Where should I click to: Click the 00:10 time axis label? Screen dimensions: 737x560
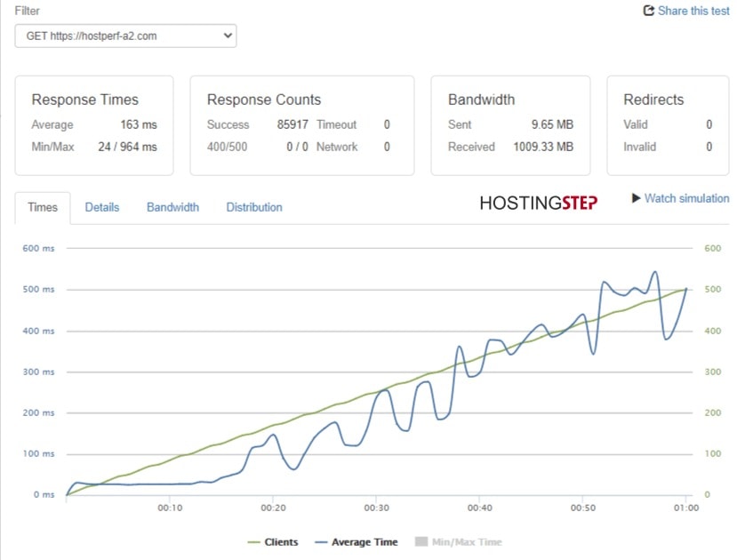170,508
